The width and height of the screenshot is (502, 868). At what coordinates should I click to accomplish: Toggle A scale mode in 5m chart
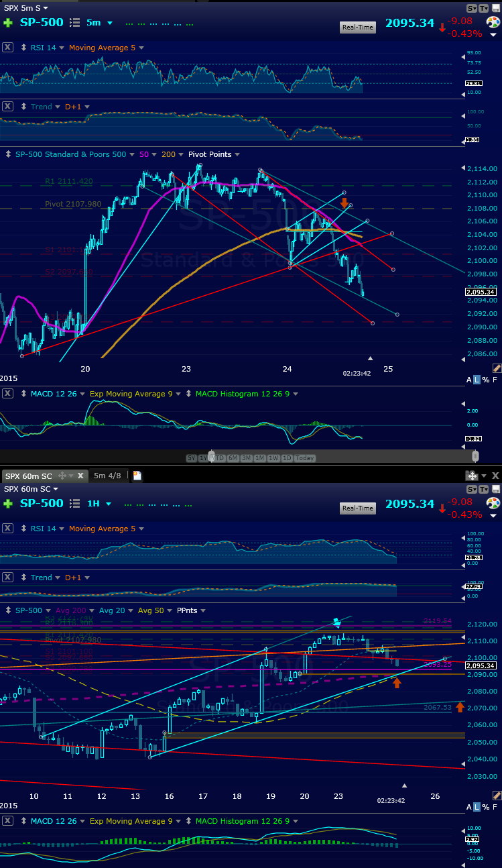click(x=469, y=380)
